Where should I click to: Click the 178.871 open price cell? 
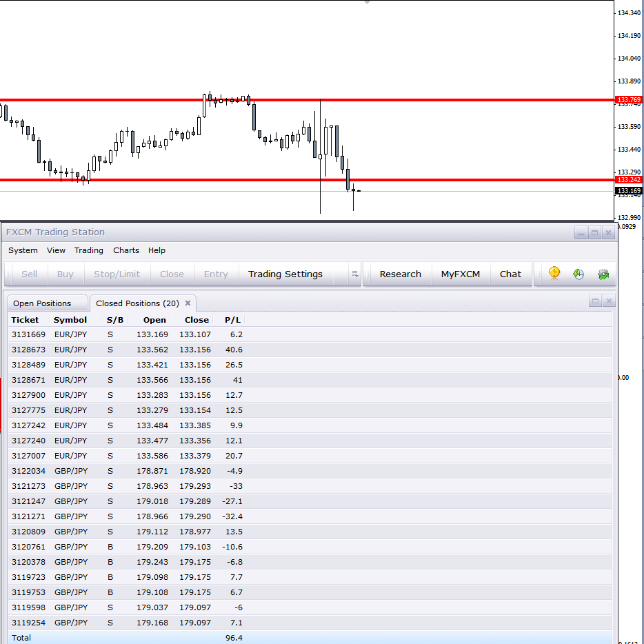(x=152, y=471)
